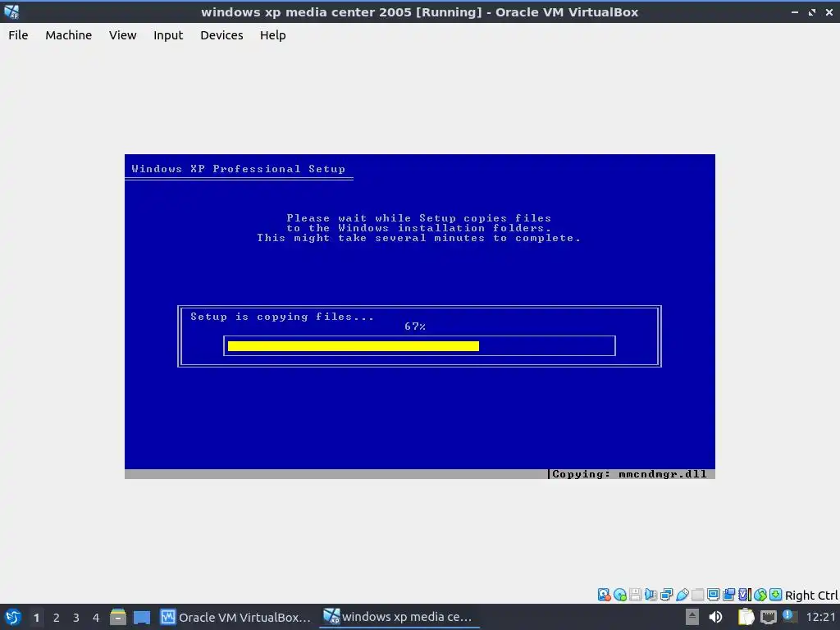Open the Input menu

[168, 34]
